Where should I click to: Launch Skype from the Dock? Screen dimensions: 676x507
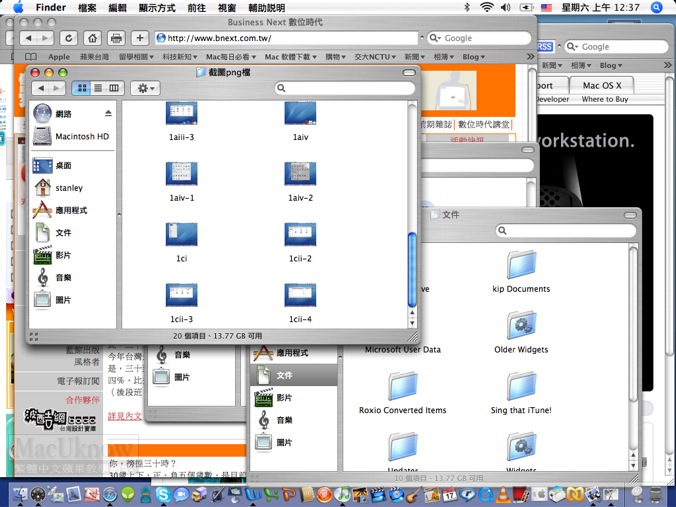163,494
